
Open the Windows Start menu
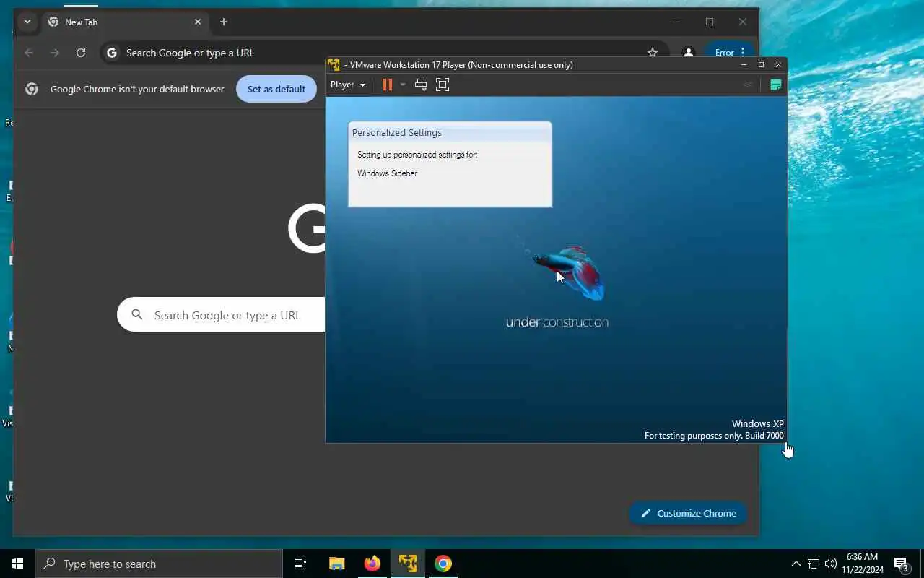coord(17,564)
